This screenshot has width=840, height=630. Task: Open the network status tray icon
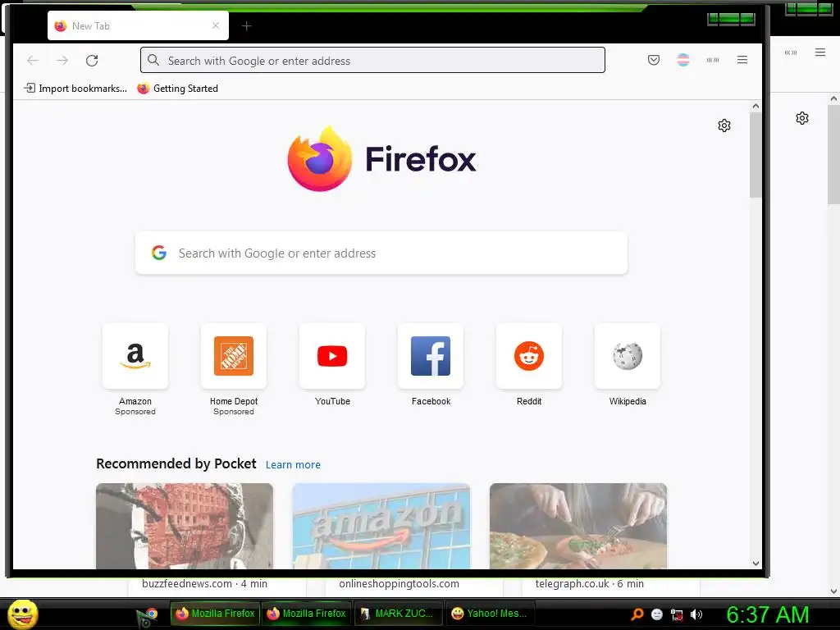[x=677, y=614]
